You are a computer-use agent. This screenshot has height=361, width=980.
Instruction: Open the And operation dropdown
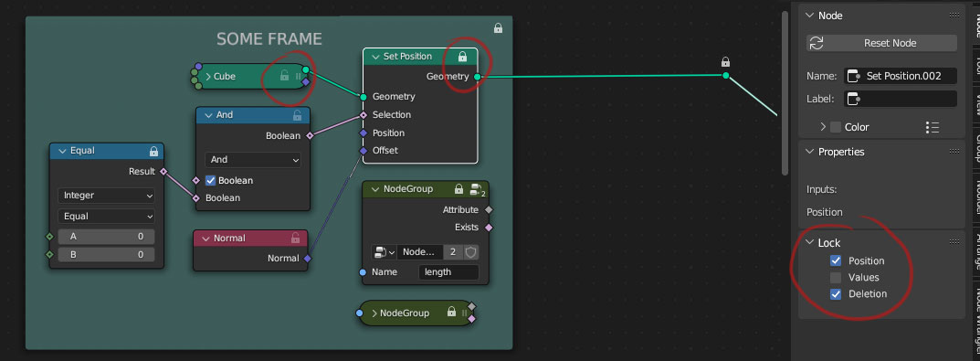pyautogui.click(x=253, y=160)
